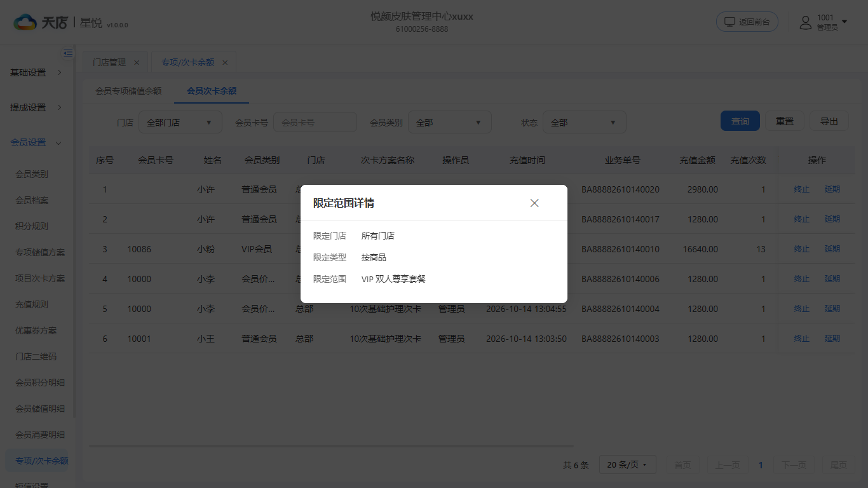868x488 pixels.
Task: Collapse 会员设置 menu
Action: 37,142
